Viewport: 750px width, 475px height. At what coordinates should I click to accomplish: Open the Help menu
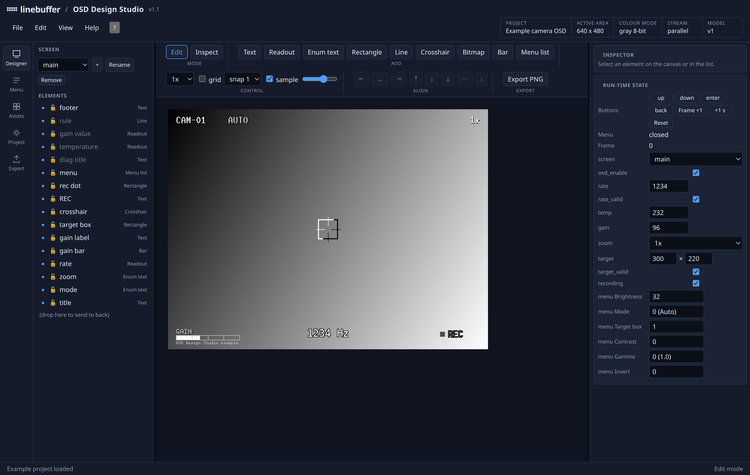point(92,28)
